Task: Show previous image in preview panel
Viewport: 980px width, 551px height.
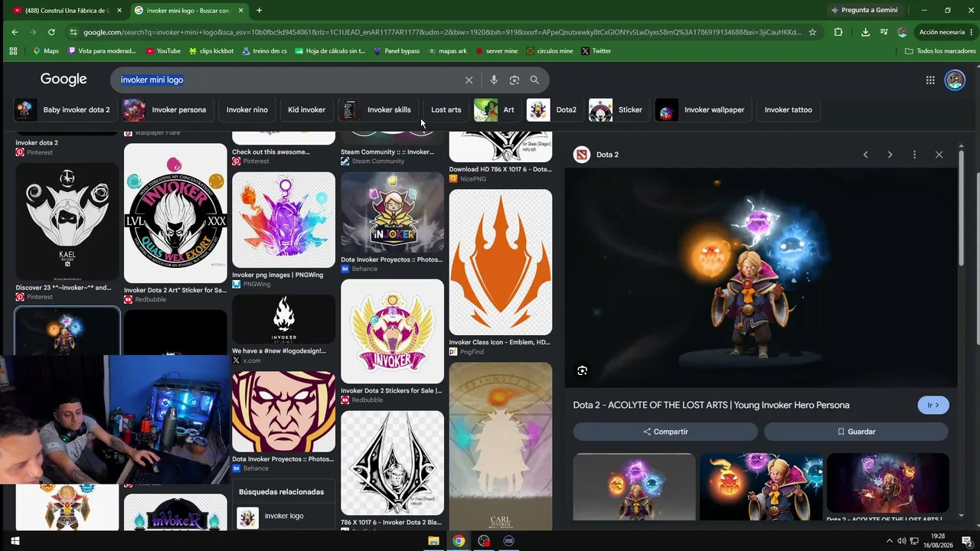Action: point(865,155)
